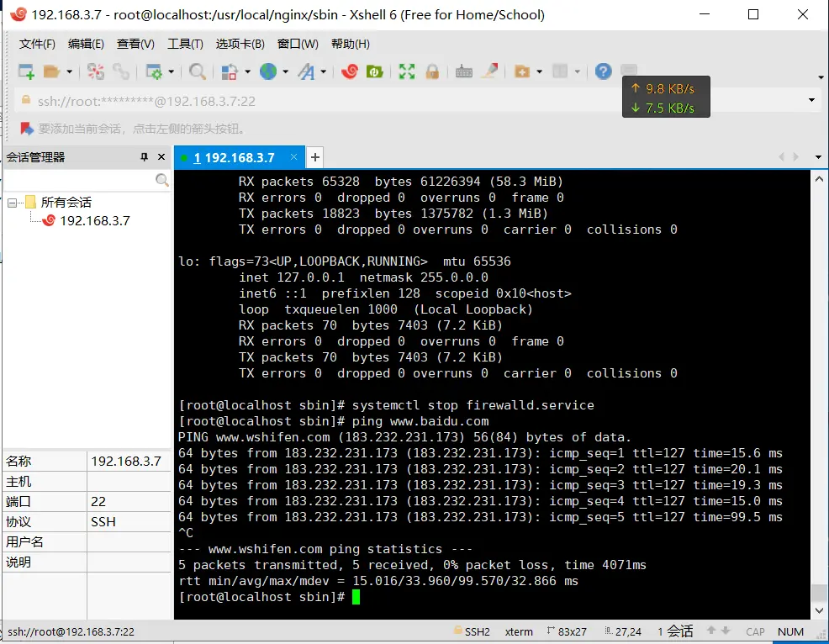Click the font toolbar icon
This screenshot has height=644, width=829.
306,71
